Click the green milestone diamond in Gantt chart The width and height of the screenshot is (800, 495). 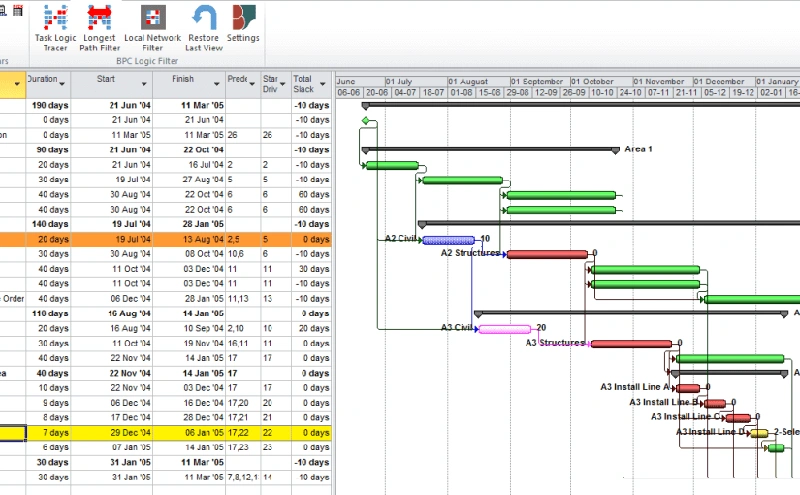coord(366,122)
